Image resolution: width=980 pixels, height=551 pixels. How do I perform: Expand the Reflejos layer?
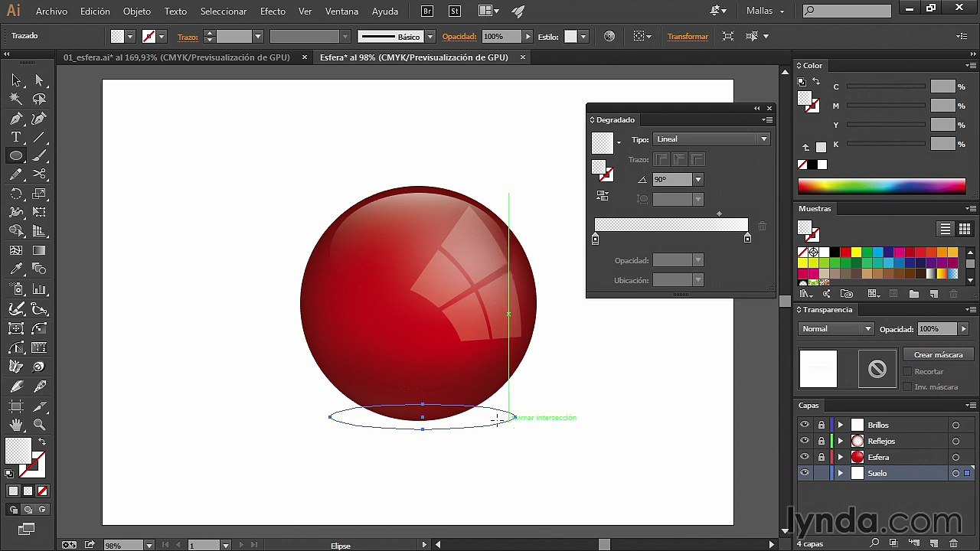click(841, 441)
